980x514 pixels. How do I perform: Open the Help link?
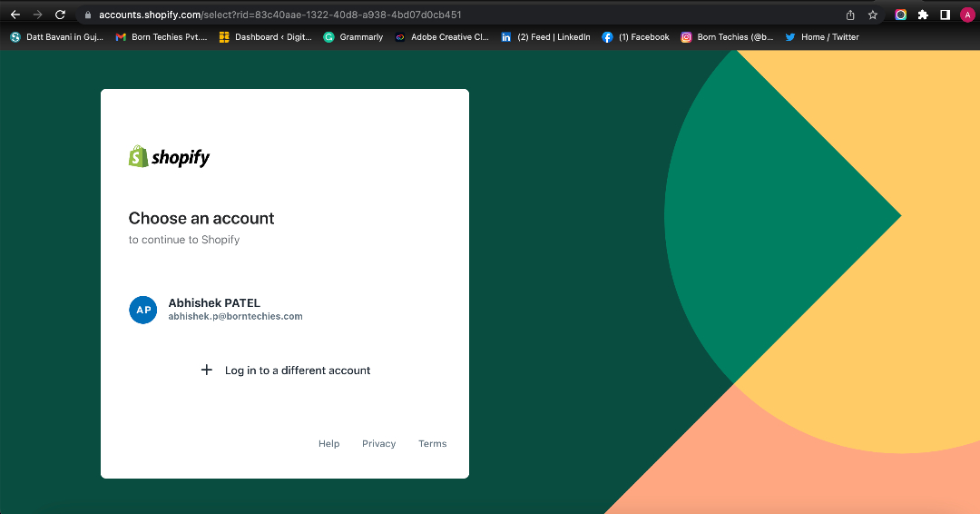328,443
